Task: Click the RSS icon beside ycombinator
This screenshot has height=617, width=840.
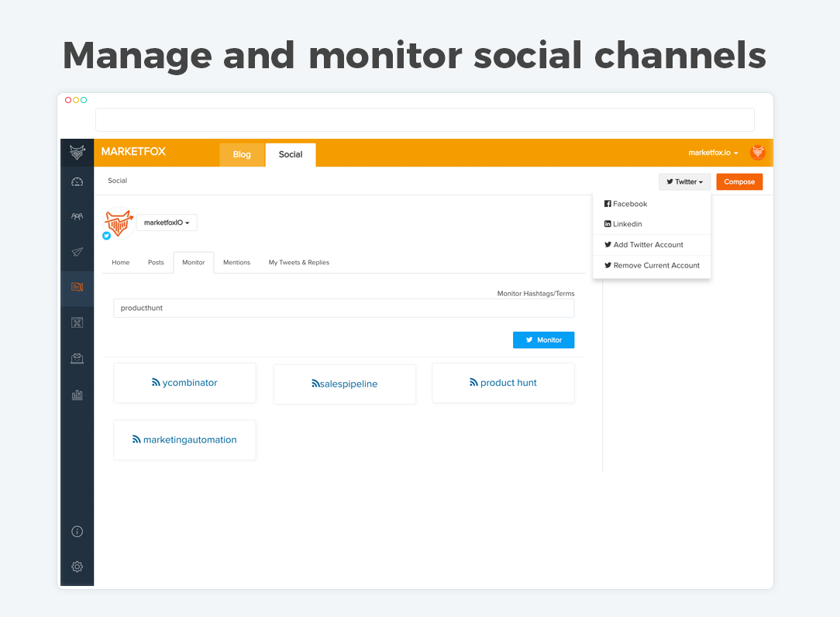Action: click(156, 382)
